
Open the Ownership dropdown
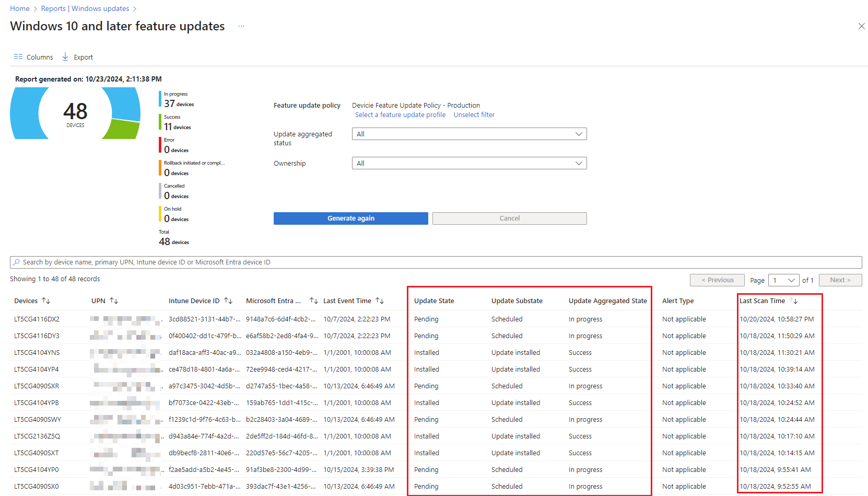click(578, 163)
